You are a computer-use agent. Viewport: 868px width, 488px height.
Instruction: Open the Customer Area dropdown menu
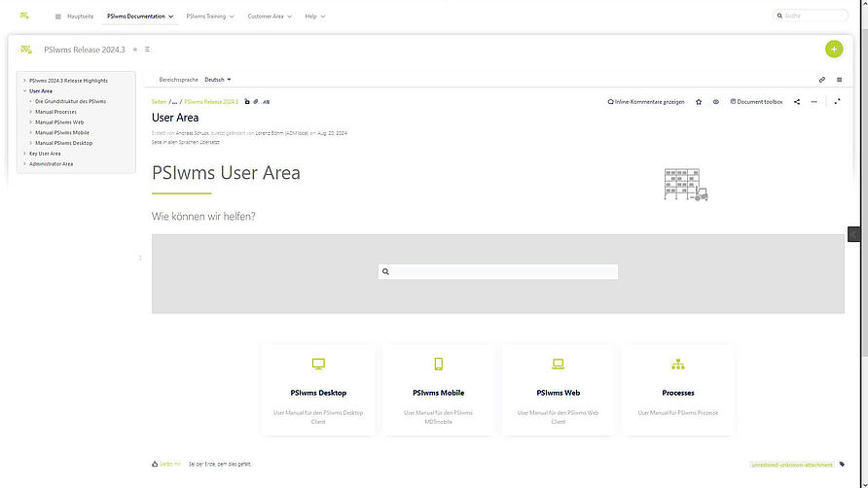pyautogui.click(x=270, y=17)
